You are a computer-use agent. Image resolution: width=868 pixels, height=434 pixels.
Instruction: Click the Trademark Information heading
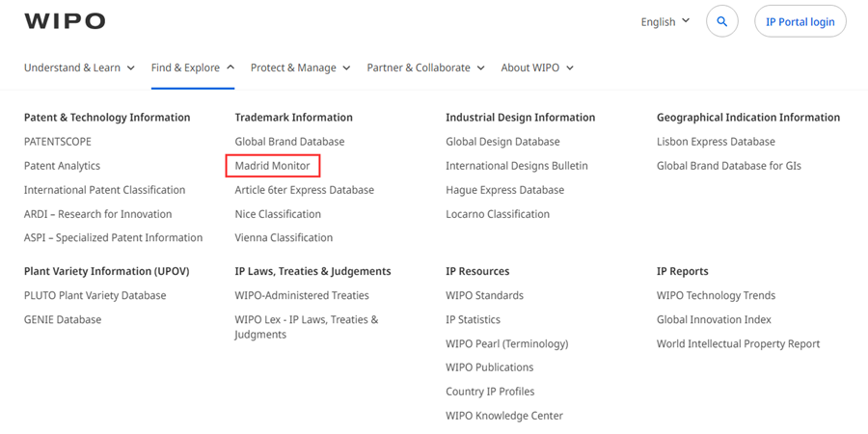pos(293,118)
